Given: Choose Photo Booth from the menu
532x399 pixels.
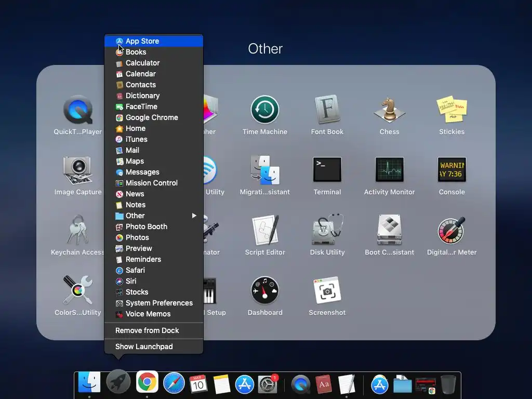Looking at the screenshot, I should coord(154,227).
